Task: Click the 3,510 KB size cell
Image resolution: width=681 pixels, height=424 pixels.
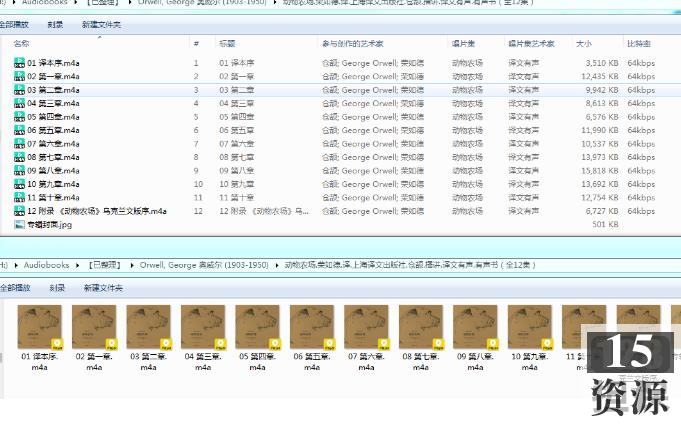Action: click(x=602, y=63)
